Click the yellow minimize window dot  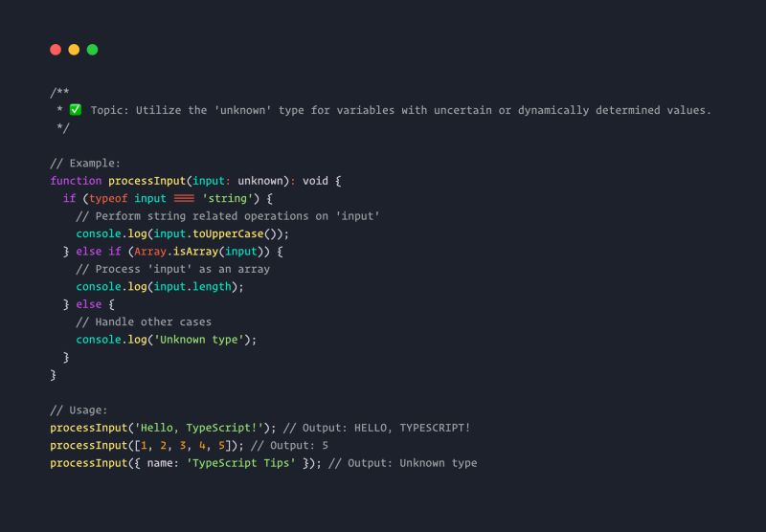tap(74, 50)
